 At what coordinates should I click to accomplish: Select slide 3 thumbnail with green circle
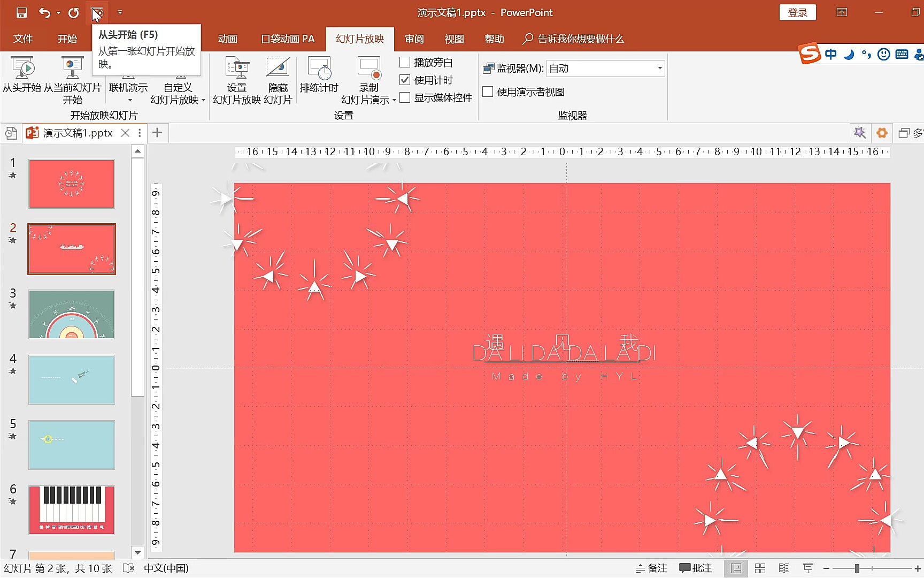72,314
